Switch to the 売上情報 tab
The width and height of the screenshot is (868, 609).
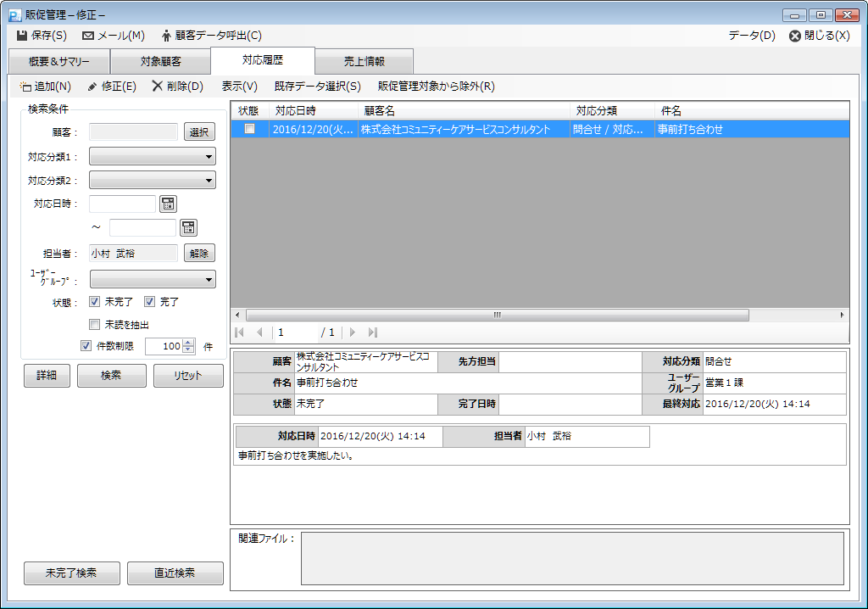coord(364,61)
